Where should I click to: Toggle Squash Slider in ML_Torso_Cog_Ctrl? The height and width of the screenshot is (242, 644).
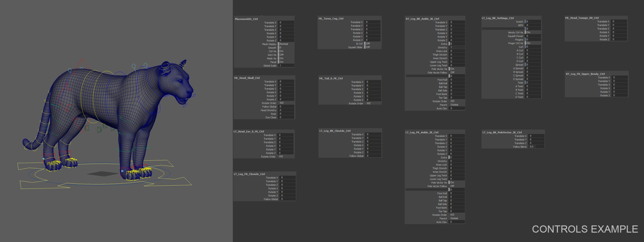coord(372,47)
